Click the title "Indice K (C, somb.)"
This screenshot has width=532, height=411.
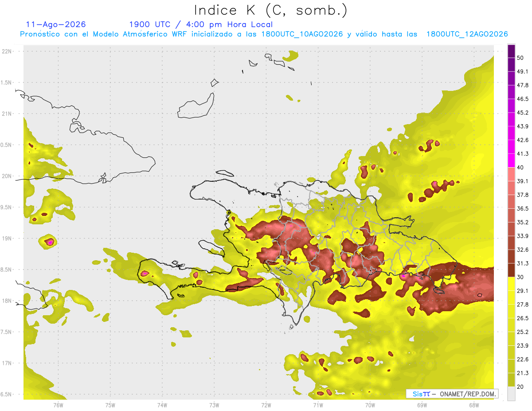270,11
